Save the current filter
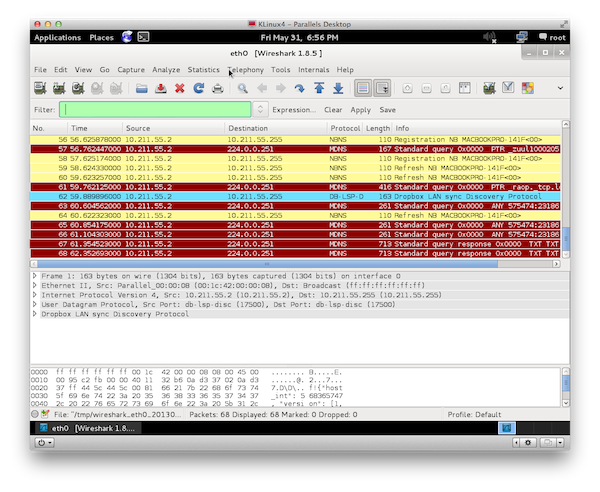 point(387,110)
